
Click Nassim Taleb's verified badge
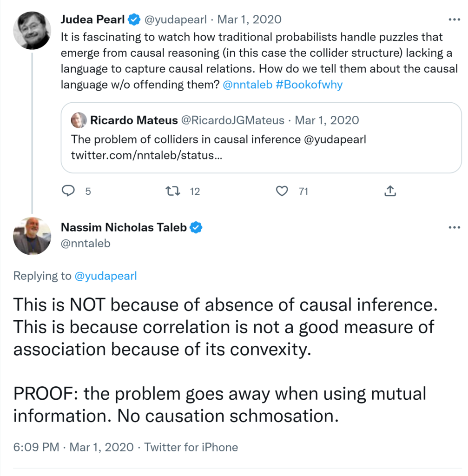[196, 227]
